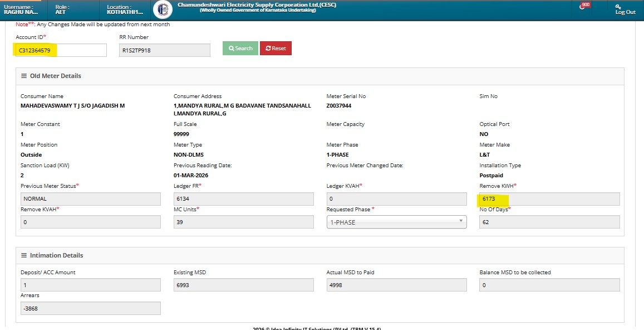Click the Log Out key icon
The width and height of the screenshot is (644, 330).
[x=618, y=6]
